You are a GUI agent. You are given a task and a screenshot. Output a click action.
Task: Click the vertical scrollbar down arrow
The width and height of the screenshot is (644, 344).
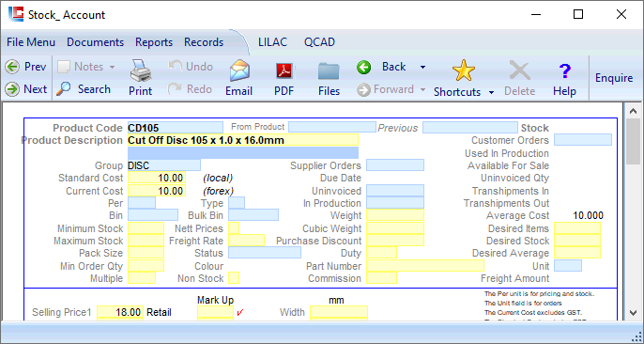coord(634,313)
